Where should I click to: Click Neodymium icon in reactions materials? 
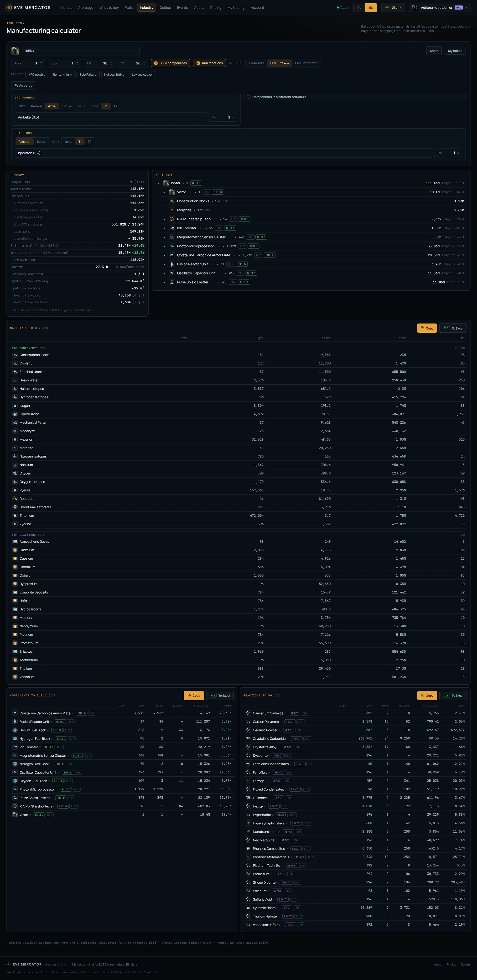[x=15, y=626]
